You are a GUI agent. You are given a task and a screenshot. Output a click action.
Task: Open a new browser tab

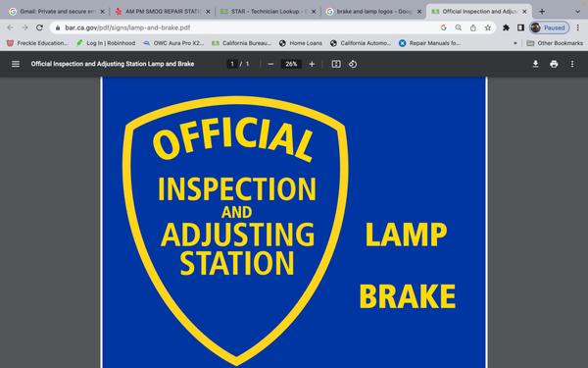pyautogui.click(x=542, y=12)
